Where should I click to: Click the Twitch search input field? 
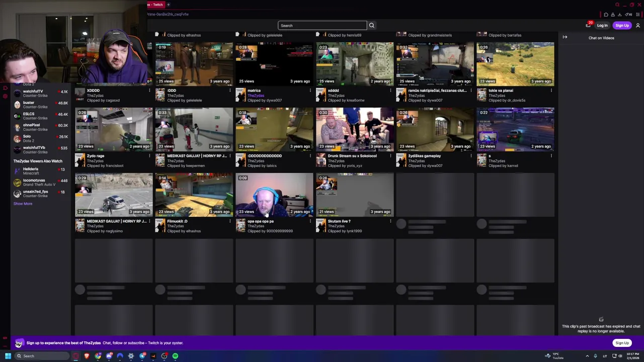[322, 25]
